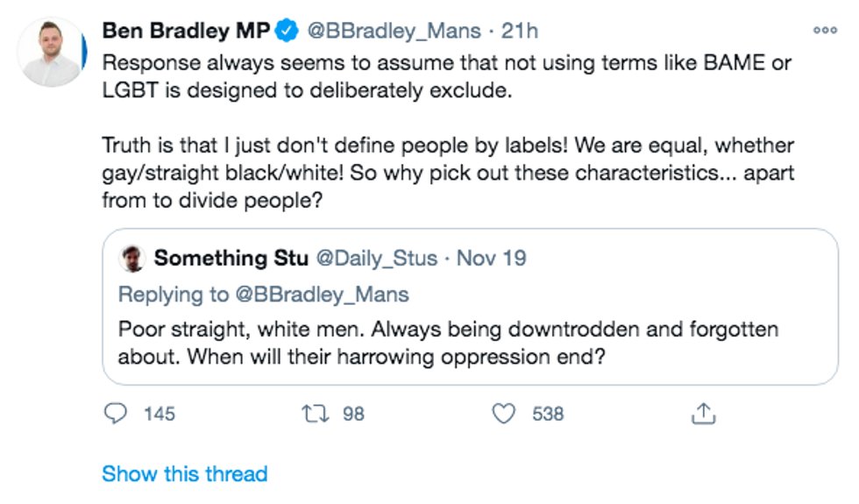This screenshot has width=859, height=504.
Task: Click the @BBradley_Mans handle in header
Action: (393, 32)
